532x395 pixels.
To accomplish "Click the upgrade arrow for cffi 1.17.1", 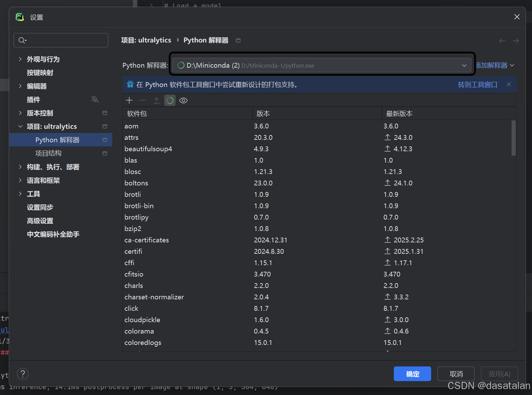I will tap(388, 263).
